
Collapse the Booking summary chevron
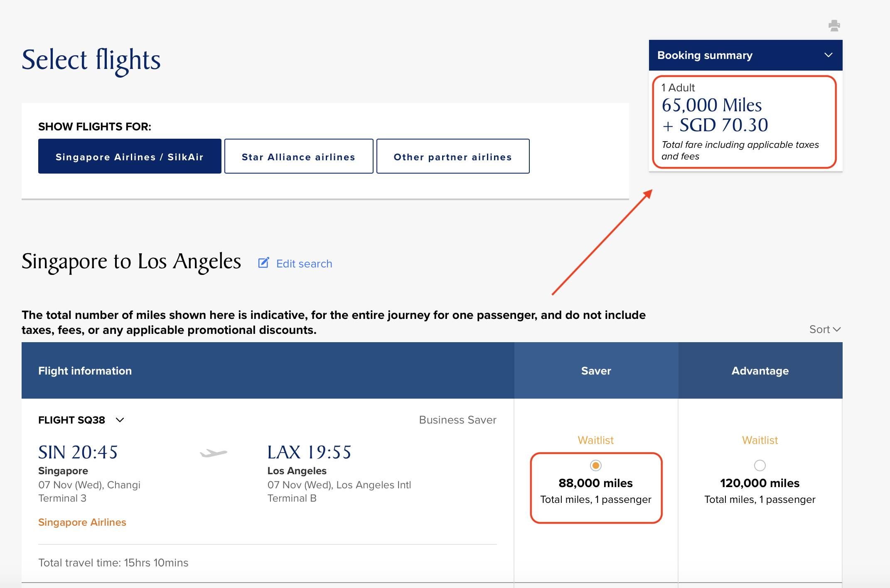click(828, 55)
